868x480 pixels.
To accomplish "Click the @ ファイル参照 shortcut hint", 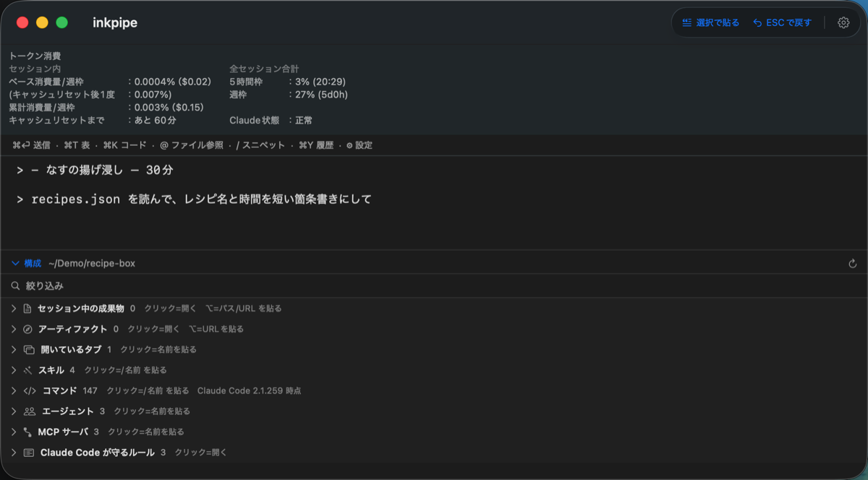I will tap(191, 145).
